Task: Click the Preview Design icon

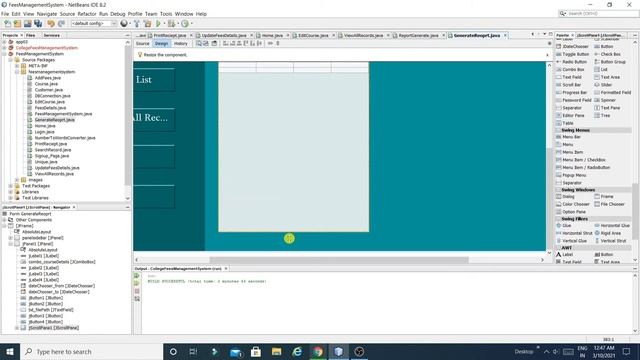Action: tap(214, 43)
